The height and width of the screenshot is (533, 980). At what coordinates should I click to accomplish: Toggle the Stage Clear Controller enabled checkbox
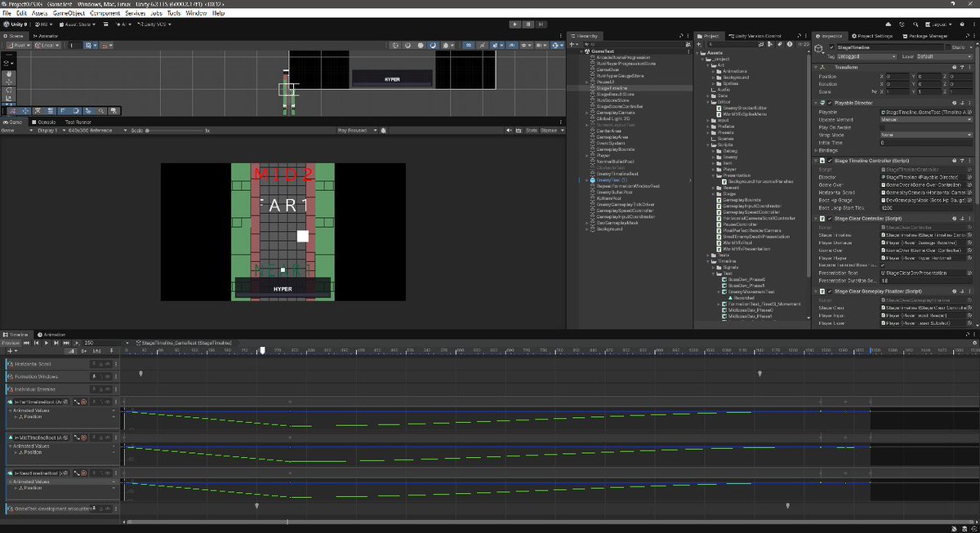(x=831, y=219)
